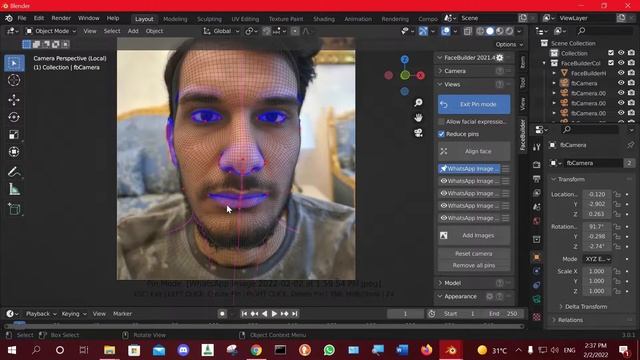Open File Explorer from the taskbar
Image resolution: width=640 pixels, height=360 pixels.
109,350
